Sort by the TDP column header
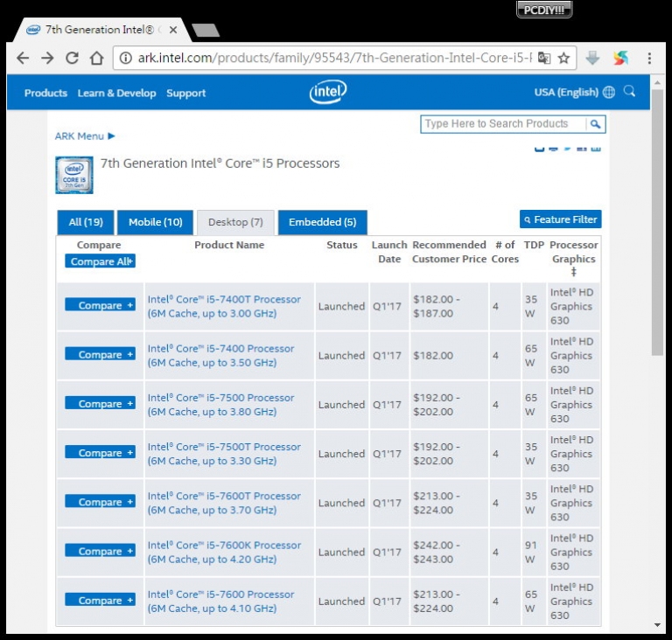This screenshot has height=640, width=672. coord(534,245)
